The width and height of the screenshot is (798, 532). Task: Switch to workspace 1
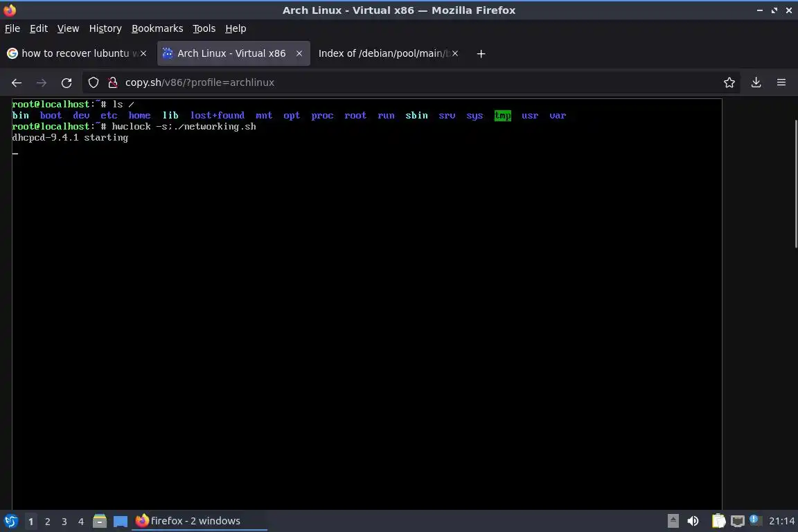coord(30,522)
